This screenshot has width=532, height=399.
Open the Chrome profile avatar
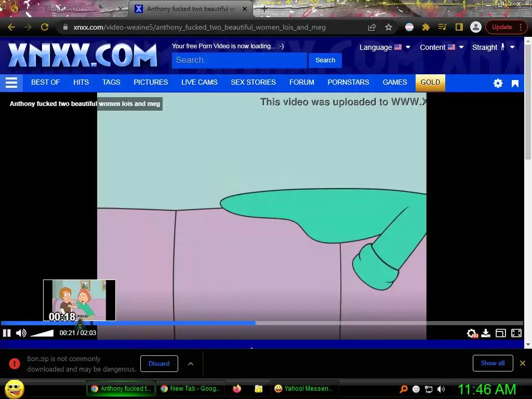(x=476, y=27)
